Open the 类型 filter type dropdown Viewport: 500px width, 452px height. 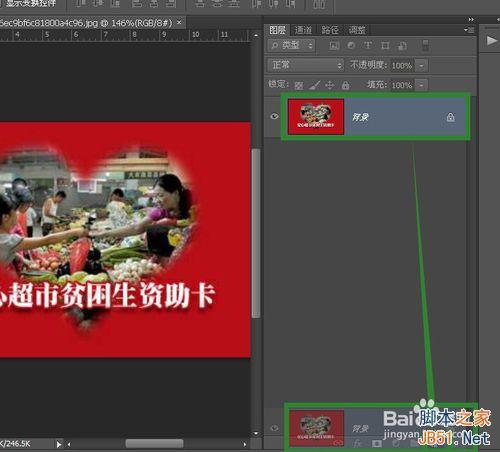click(291, 45)
